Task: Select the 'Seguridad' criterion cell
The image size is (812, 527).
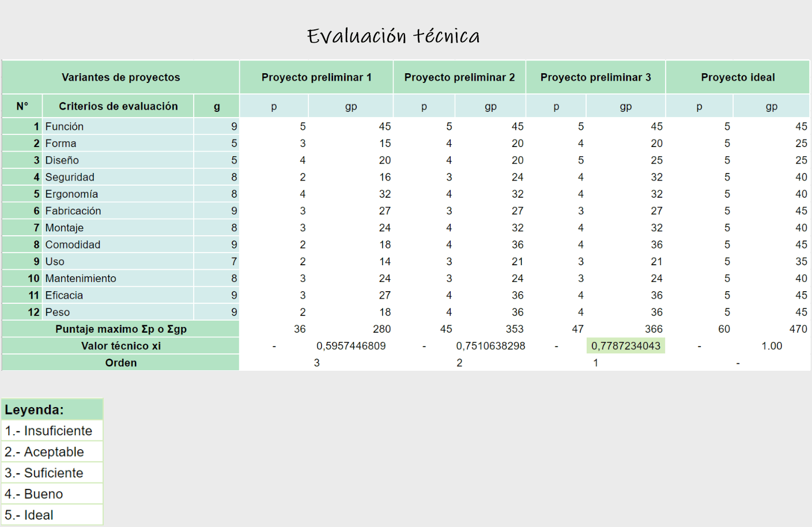Action: pyautogui.click(x=118, y=177)
